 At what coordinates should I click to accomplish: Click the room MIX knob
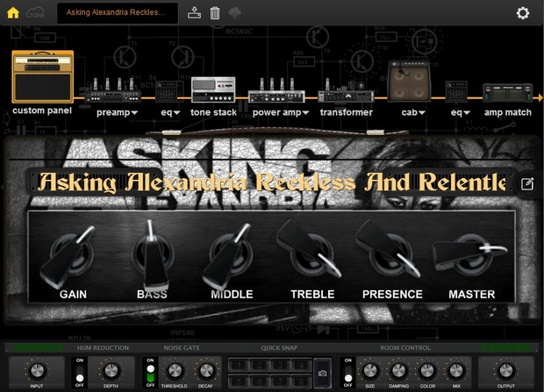[x=456, y=371]
